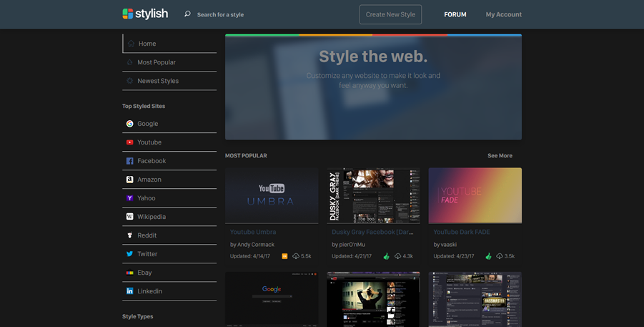The width and height of the screenshot is (644, 327).
Task: Click the Amazon logo icon
Action: point(130,180)
